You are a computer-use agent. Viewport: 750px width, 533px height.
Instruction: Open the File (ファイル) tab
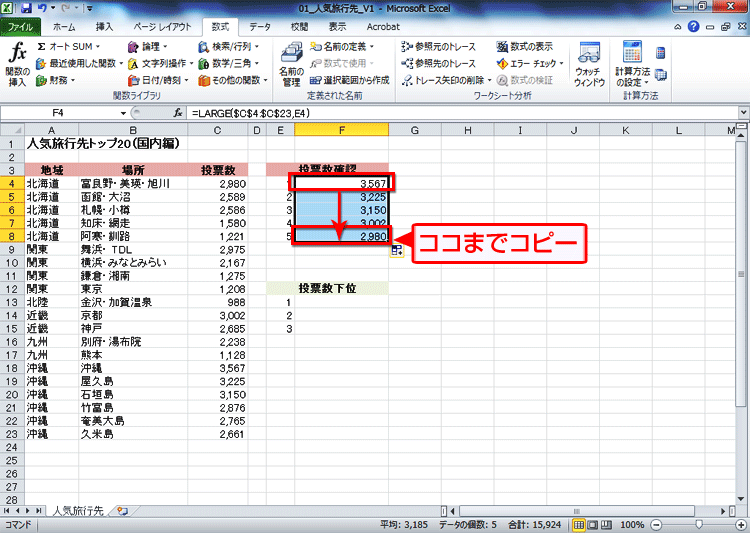point(20,27)
